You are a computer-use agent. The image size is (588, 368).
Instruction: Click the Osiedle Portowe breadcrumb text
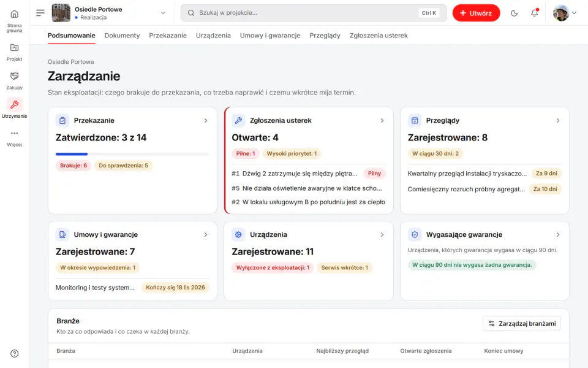pos(71,62)
